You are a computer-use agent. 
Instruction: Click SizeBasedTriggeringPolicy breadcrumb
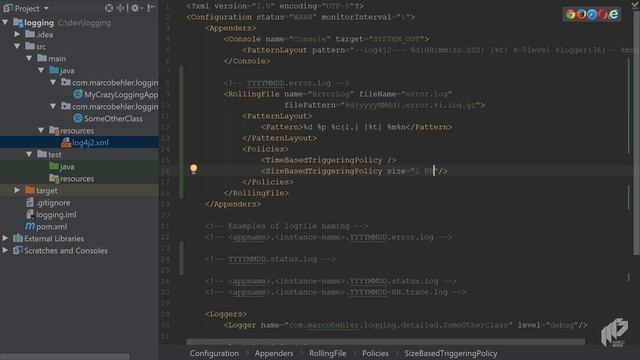click(x=451, y=353)
